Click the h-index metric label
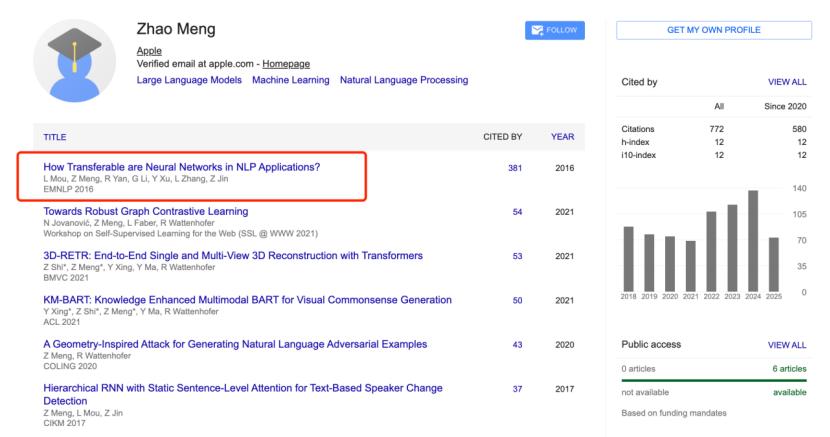Screen dimensions: 830x437 click(635, 142)
